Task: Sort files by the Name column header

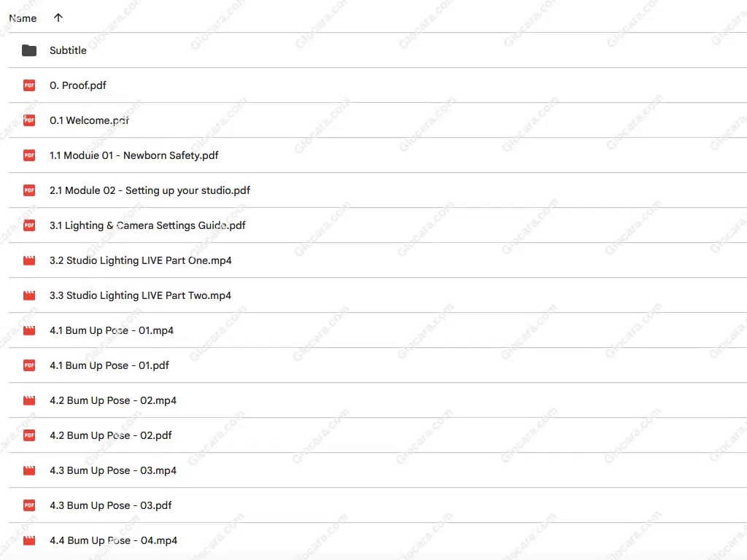Action: [23, 18]
